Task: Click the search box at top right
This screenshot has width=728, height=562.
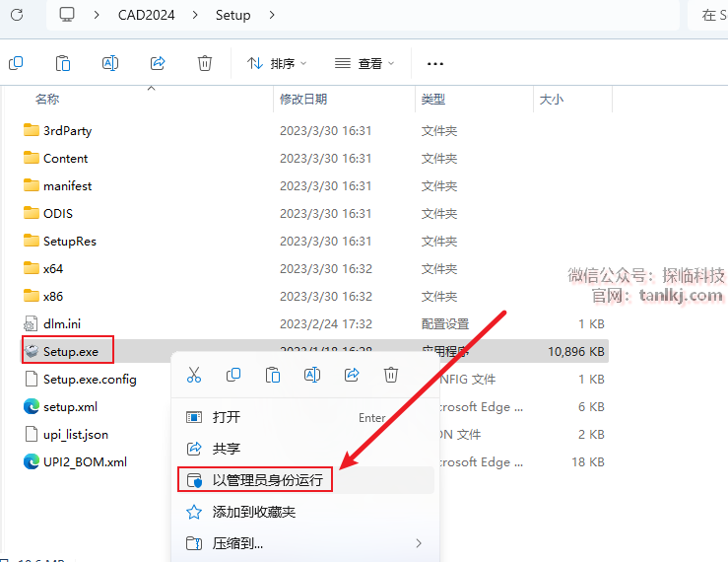Action: [x=707, y=15]
